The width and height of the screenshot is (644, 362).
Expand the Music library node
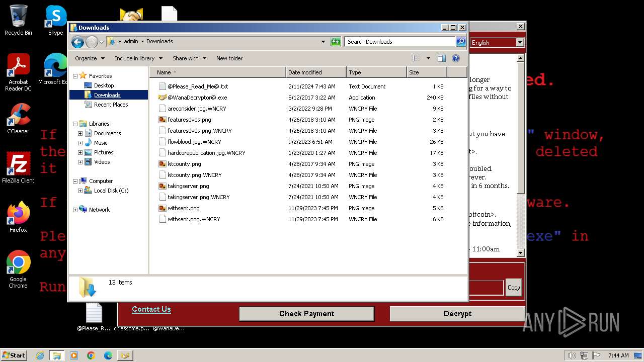[80, 143]
